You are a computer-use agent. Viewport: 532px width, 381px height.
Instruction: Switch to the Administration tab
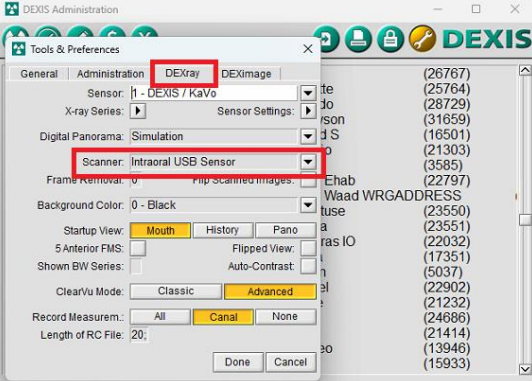(110, 74)
